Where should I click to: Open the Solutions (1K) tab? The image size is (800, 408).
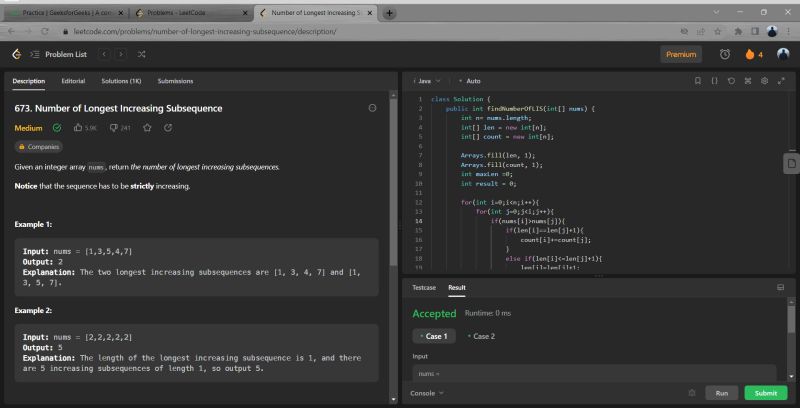121,81
